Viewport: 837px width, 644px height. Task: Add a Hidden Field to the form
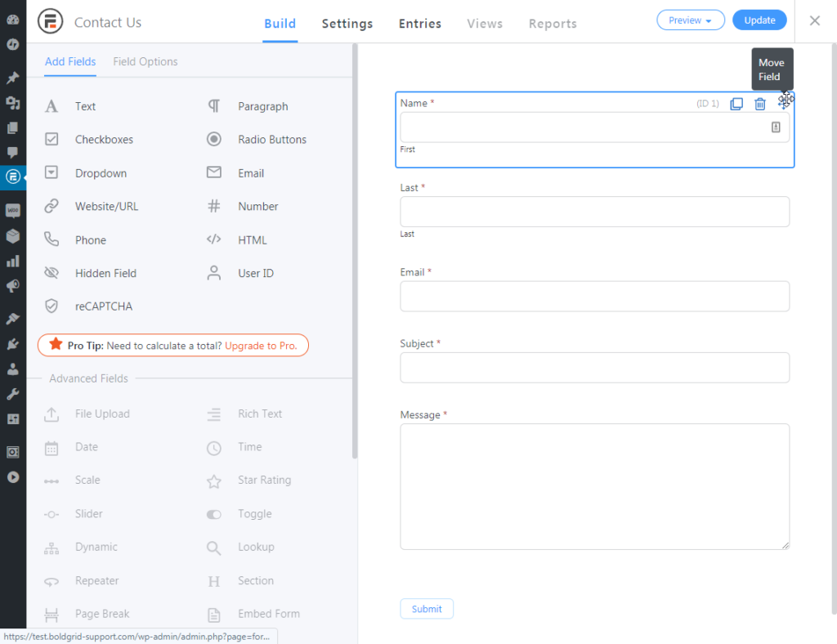click(x=105, y=273)
